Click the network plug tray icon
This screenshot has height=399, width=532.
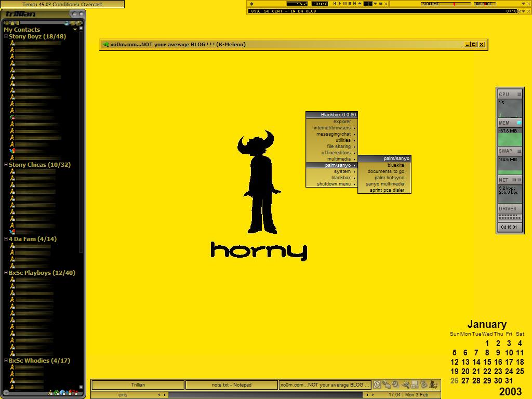387,384
